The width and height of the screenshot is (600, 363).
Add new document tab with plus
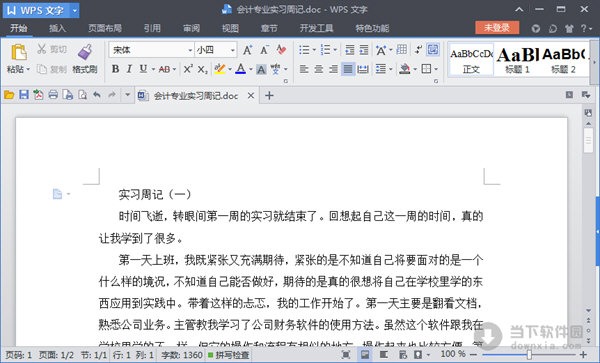click(x=269, y=95)
